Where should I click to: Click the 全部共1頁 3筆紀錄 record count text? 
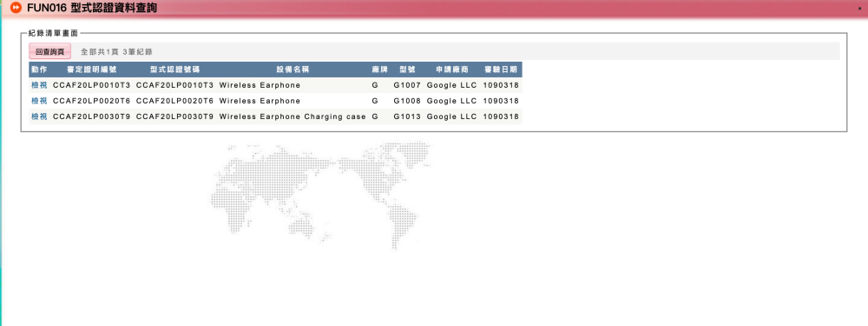116,51
